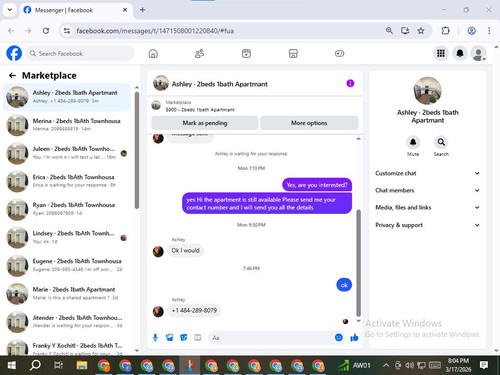
Task: Open Franky Y Xochitl conversation
Action: pyautogui.click(x=67, y=347)
